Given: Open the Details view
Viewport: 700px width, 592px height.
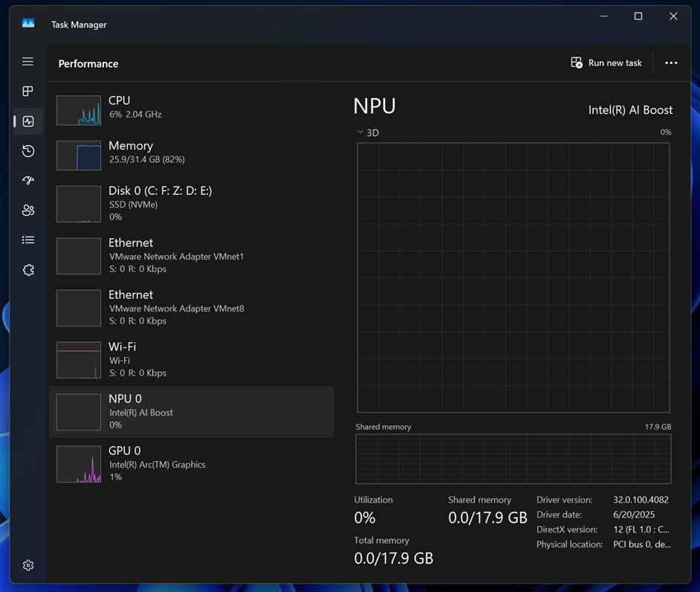Looking at the screenshot, I should 27,239.
